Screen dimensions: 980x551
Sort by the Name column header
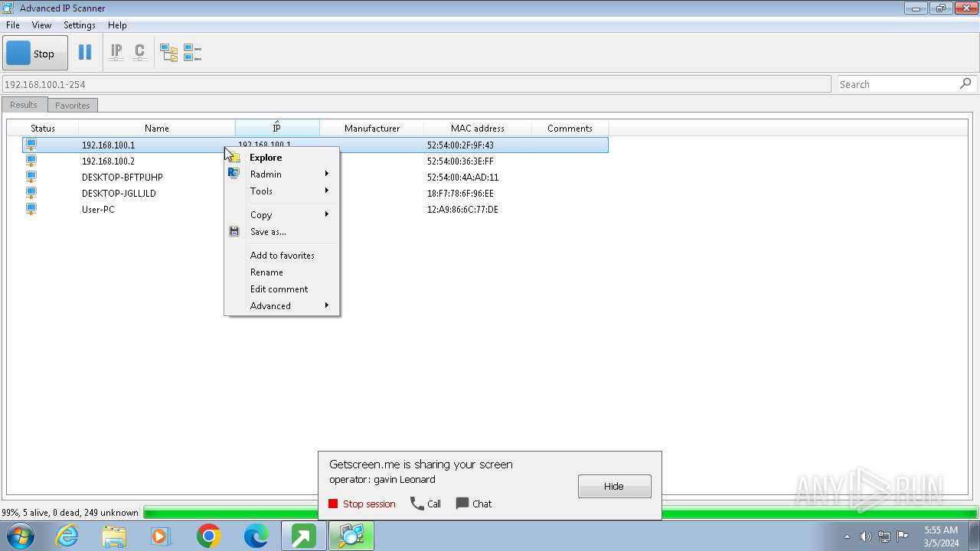tap(157, 128)
